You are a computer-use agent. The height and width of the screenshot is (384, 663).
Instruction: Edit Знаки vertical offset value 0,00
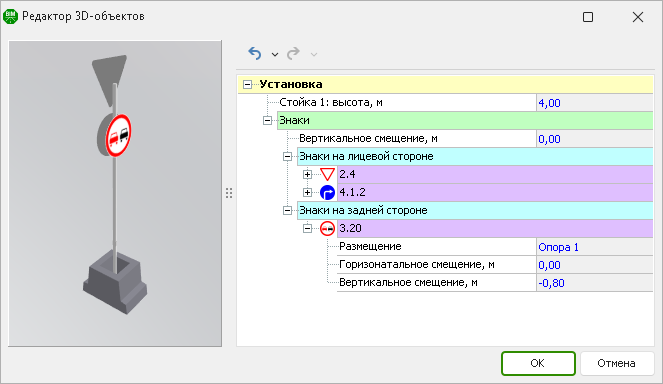595,139
